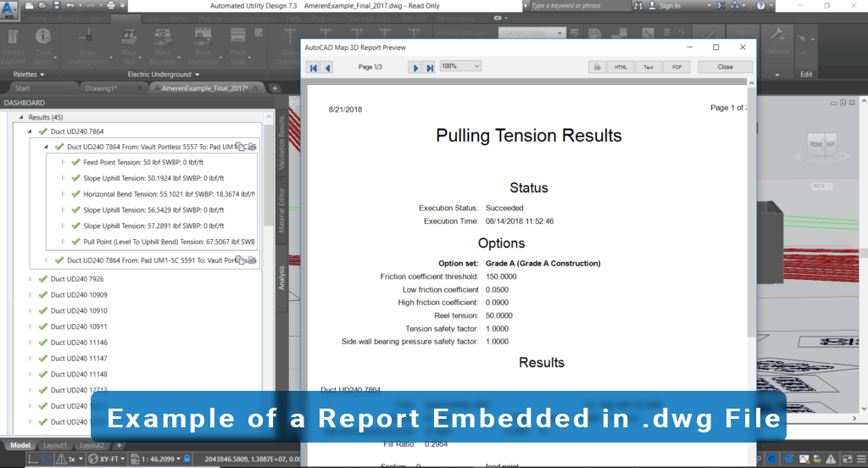Go to next report page
868x468 pixels.
tap(415, 68)
